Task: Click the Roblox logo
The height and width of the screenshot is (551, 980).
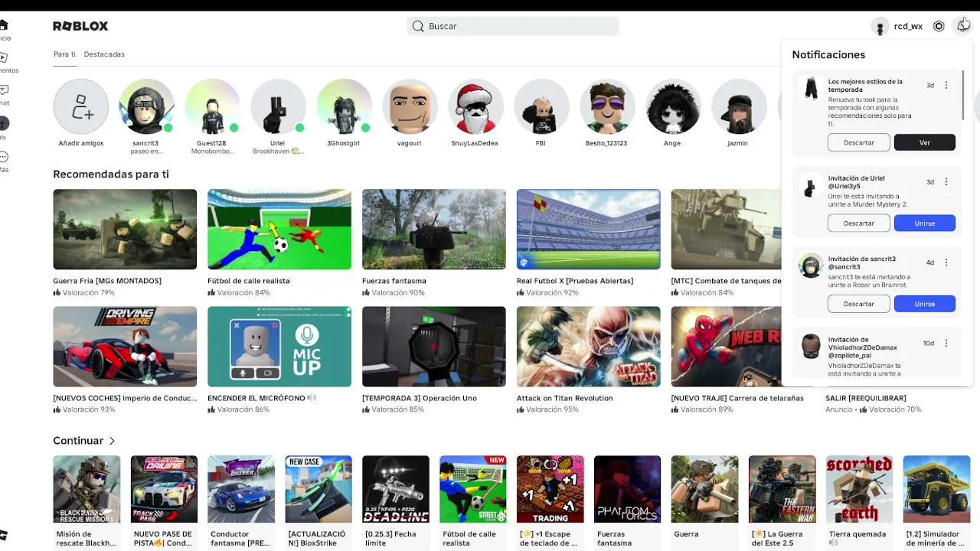Action: click(x=80, y=26)
